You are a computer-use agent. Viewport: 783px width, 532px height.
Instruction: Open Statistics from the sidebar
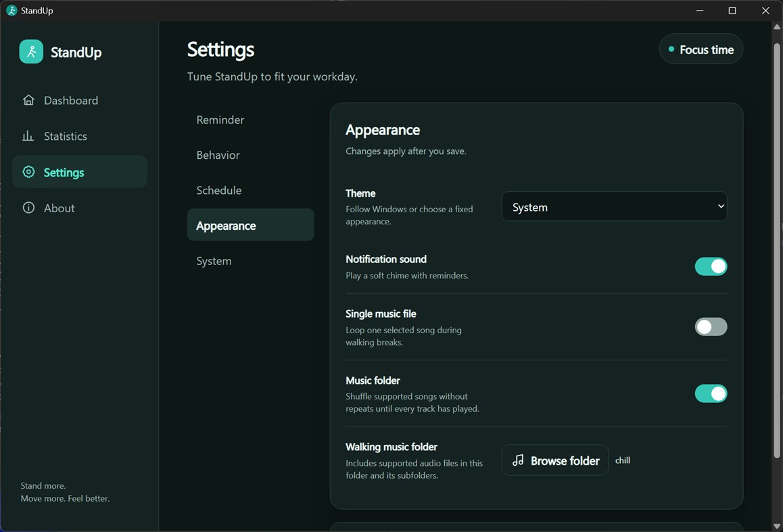[x=80, y=137]
